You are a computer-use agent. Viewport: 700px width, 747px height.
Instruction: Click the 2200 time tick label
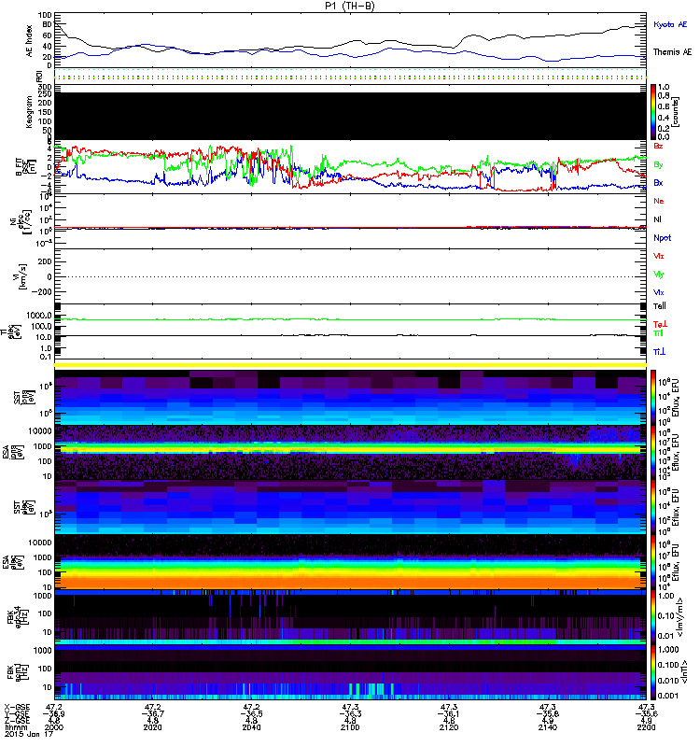[x=646, y=727]
